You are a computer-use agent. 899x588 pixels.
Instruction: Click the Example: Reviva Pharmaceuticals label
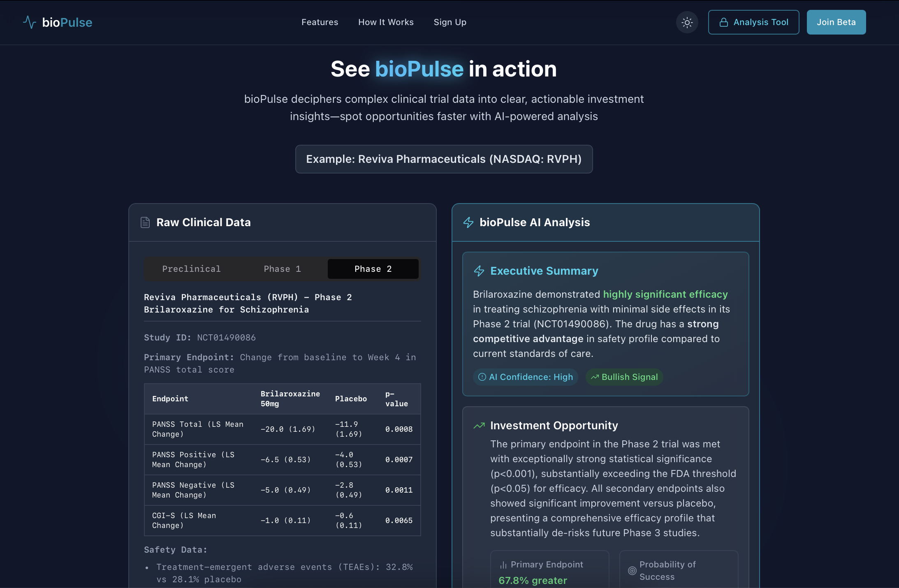click(x=444, y=159)
